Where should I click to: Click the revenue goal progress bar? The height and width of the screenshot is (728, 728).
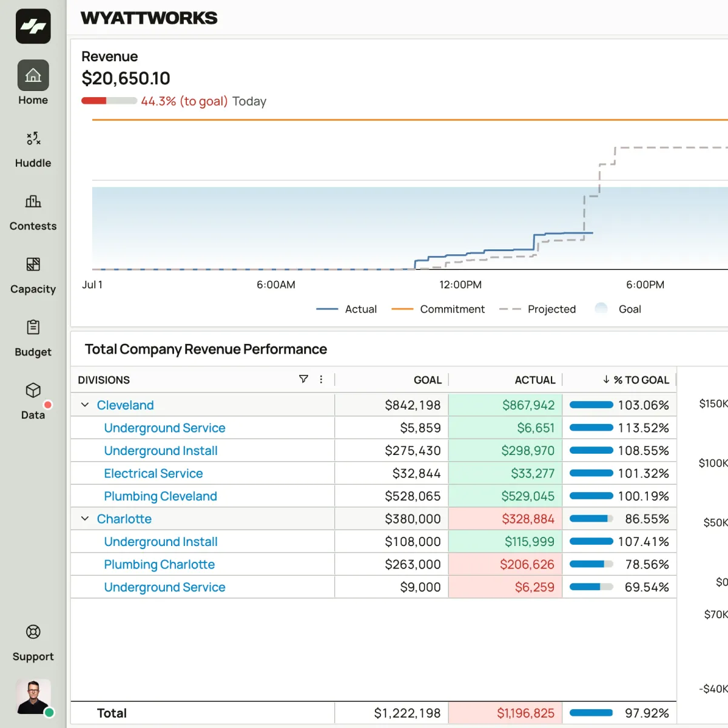coord(109,101)
